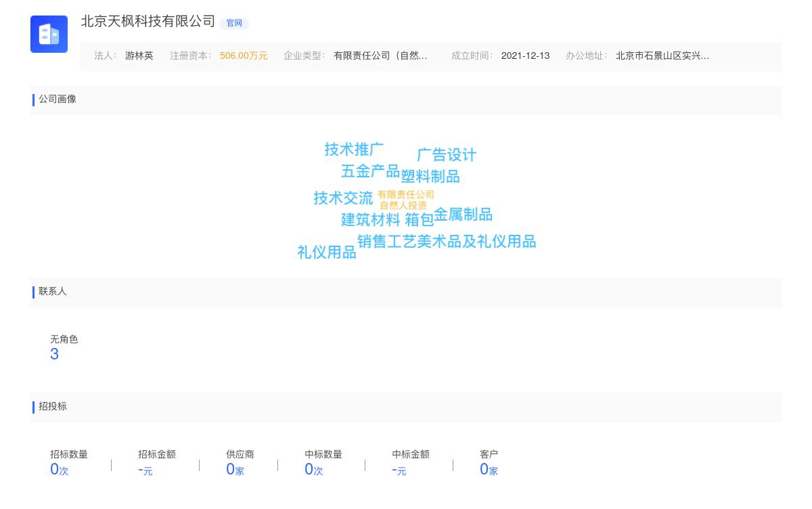
Task: Click the 招标金额 -元 value
Action: pos(145,470)
